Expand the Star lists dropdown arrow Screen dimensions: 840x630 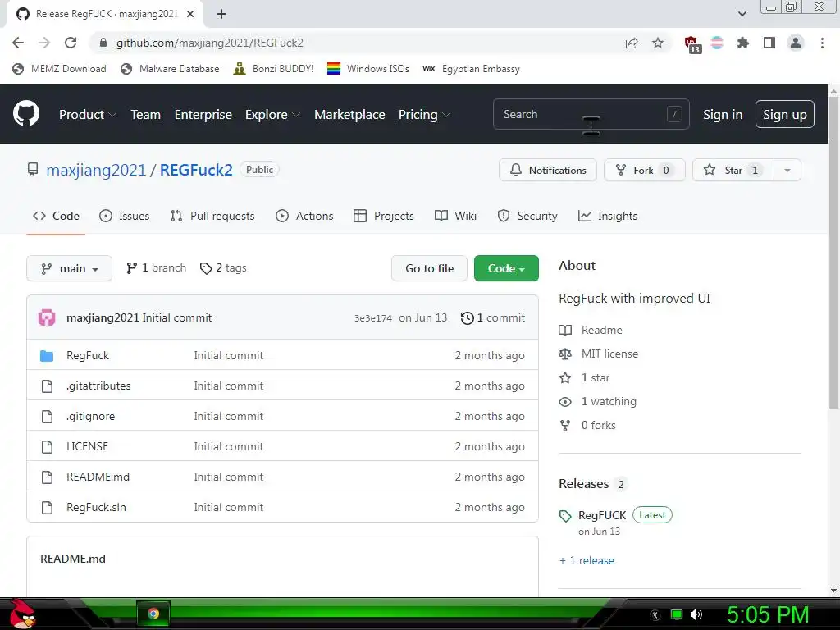(787, 171)
